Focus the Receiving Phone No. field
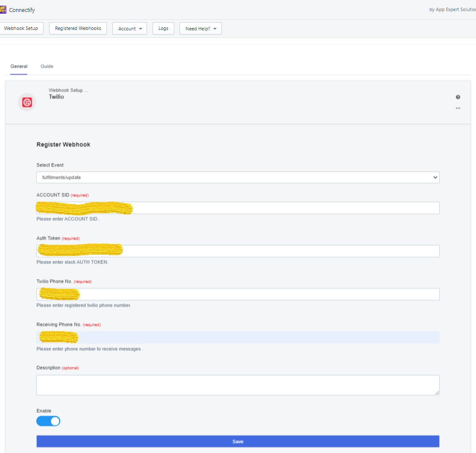 (x=238, y=337)
